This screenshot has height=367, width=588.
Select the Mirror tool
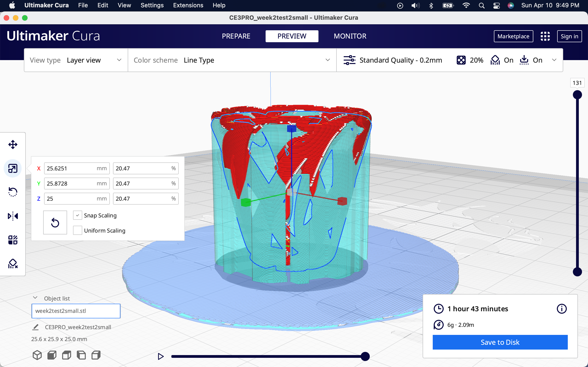[13, 216]
